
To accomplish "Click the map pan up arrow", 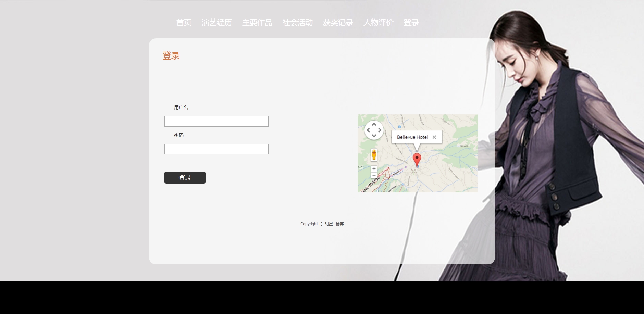I will [374, 125].
